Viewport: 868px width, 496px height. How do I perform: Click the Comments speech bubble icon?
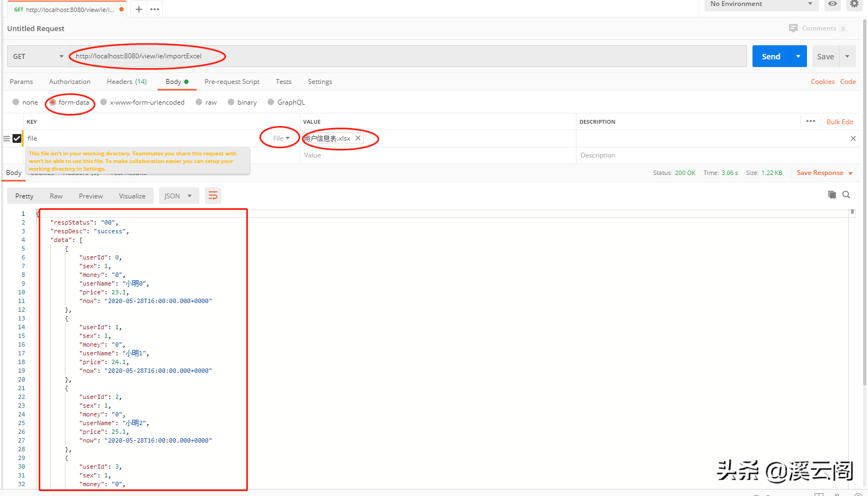click(793, 28)
